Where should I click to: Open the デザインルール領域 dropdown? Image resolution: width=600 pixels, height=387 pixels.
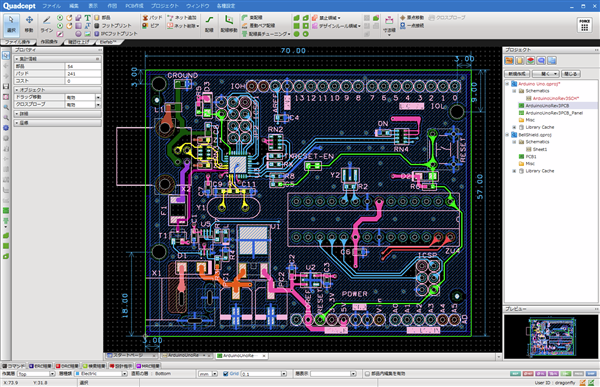click(359, 26)
